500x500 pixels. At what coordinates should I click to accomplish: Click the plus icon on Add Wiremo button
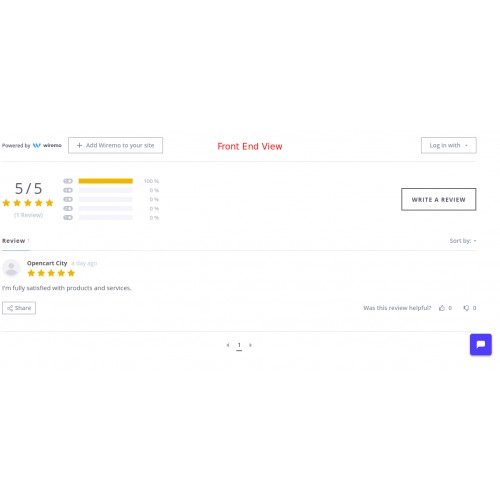click(79, 145)
